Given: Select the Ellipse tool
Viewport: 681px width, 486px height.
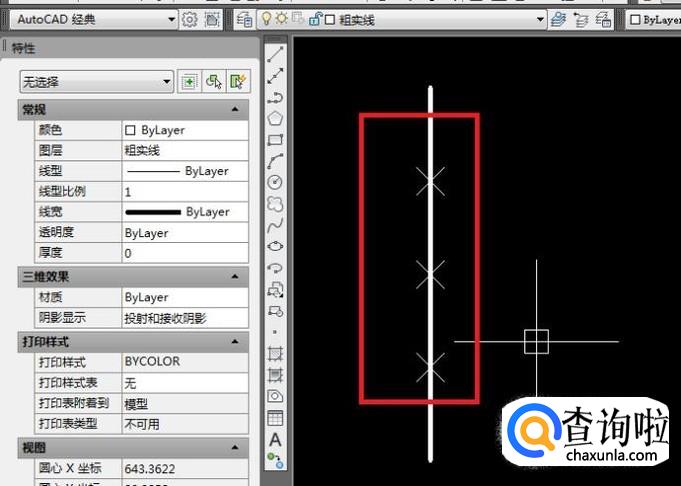Looking at the screenshot, I should click(276, 246).
